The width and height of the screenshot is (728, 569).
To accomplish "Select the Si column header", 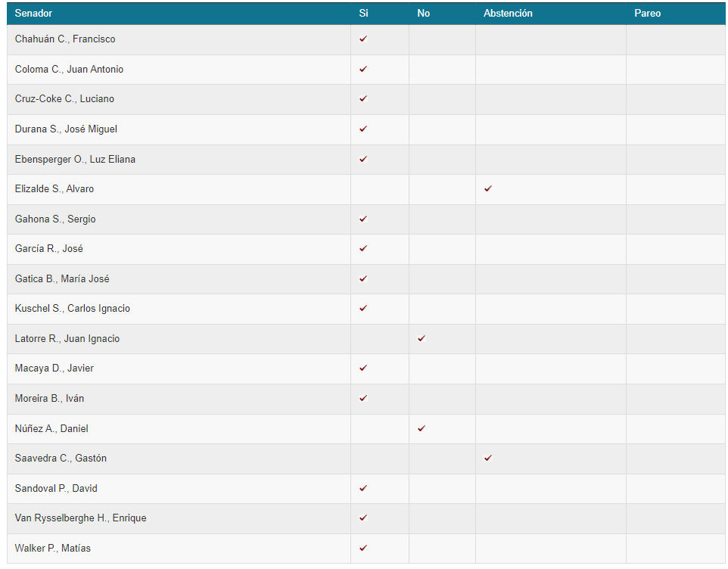I will tap(363, 13).
